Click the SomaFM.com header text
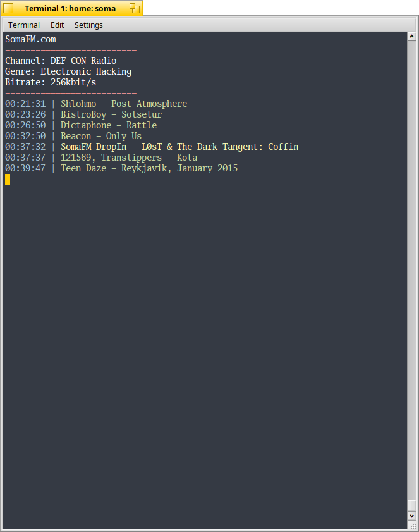419x532 pixels. pos(29,39)
